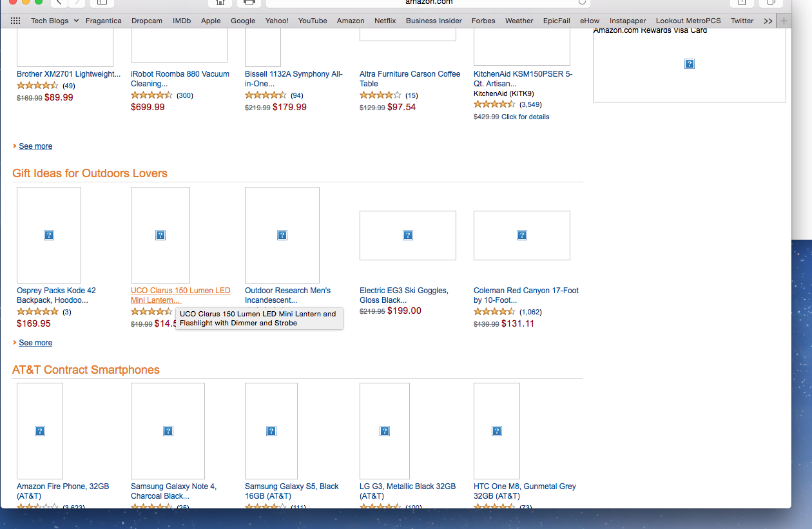
Task: Open the Dropcam bookmark
Action: click(x=147, y=21)
